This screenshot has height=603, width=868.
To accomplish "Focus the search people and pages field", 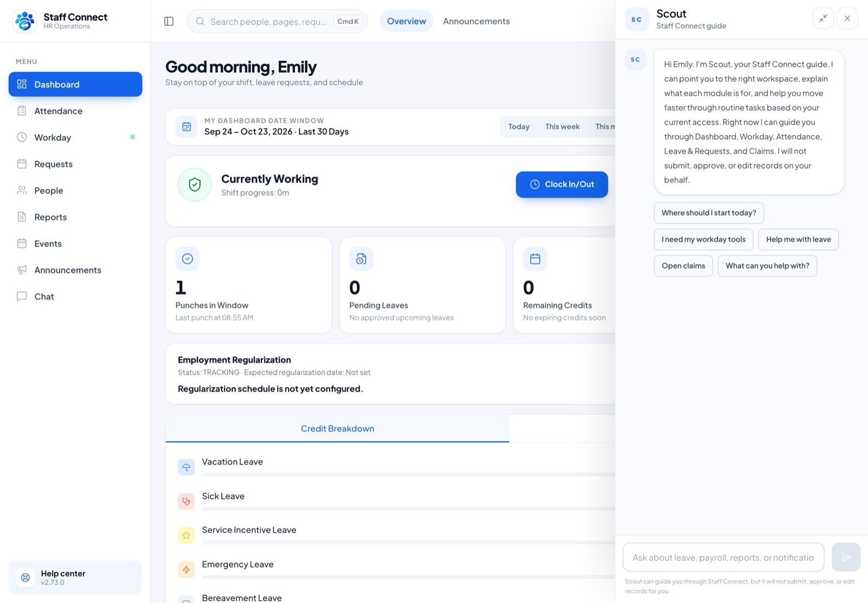I will point(277,21).
